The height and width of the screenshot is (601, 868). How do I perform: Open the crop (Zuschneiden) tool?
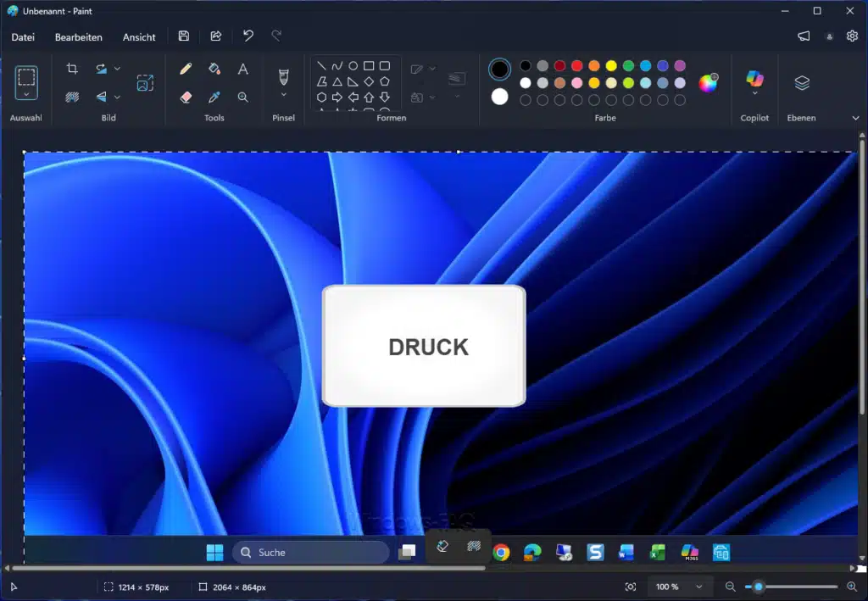72,68
